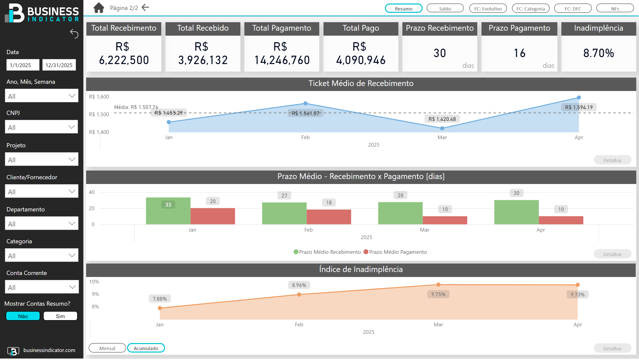Open the Ano, Mês, Semana dropdown
Image resolution: width=639 pixels, height=364 pixels.
(x=41, y=96)
